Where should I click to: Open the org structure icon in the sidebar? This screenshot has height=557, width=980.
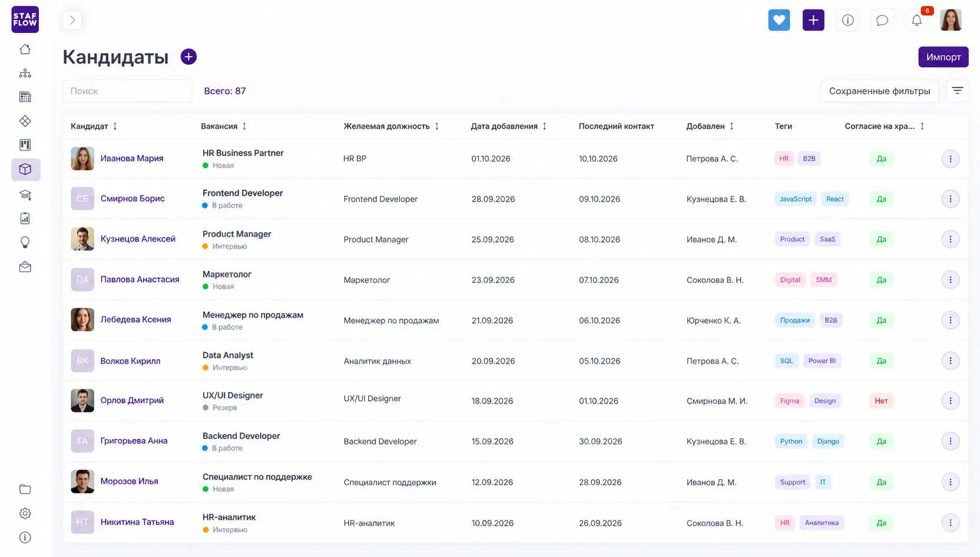pyautogui.click(x=25, y=73)
